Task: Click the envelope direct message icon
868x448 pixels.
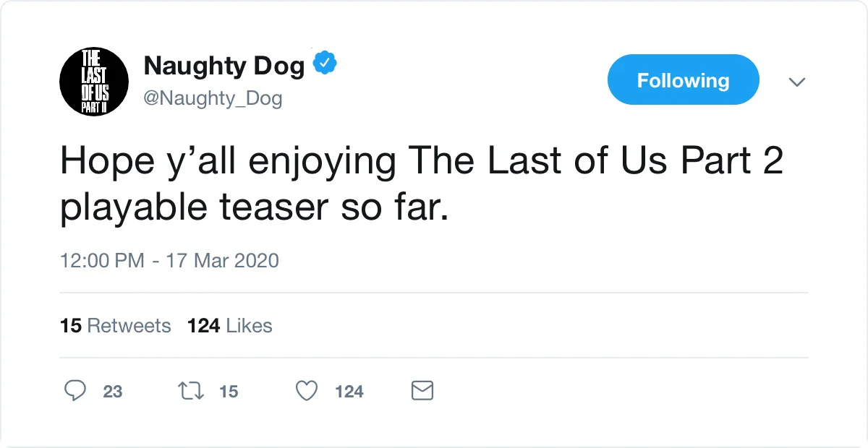Action: pyautogui.click(x=422, y=391)
